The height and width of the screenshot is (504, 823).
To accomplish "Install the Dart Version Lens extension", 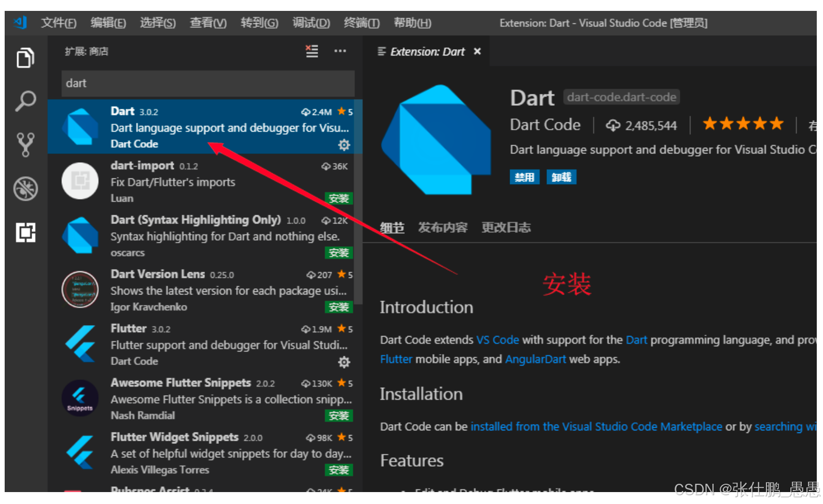I will pyautogui.click(x=339, y=307).
